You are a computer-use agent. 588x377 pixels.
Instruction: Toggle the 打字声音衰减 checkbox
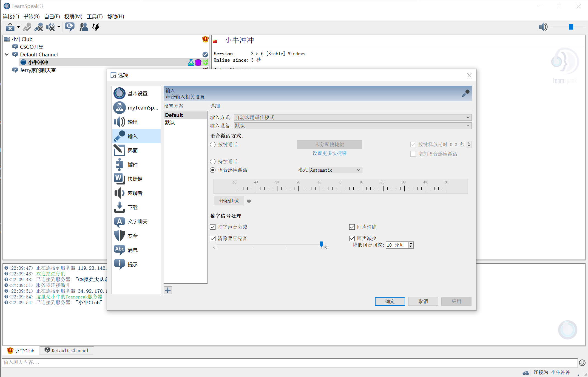(x=213, y=227)
